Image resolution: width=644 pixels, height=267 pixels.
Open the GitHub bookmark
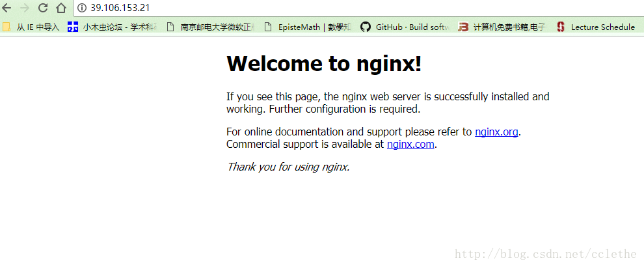(405, 27)
